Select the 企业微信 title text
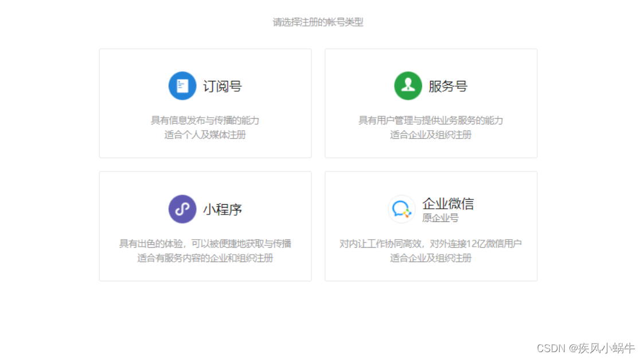Image resolution: width=644 pixels, height=359 pixels. click(448, 204)
